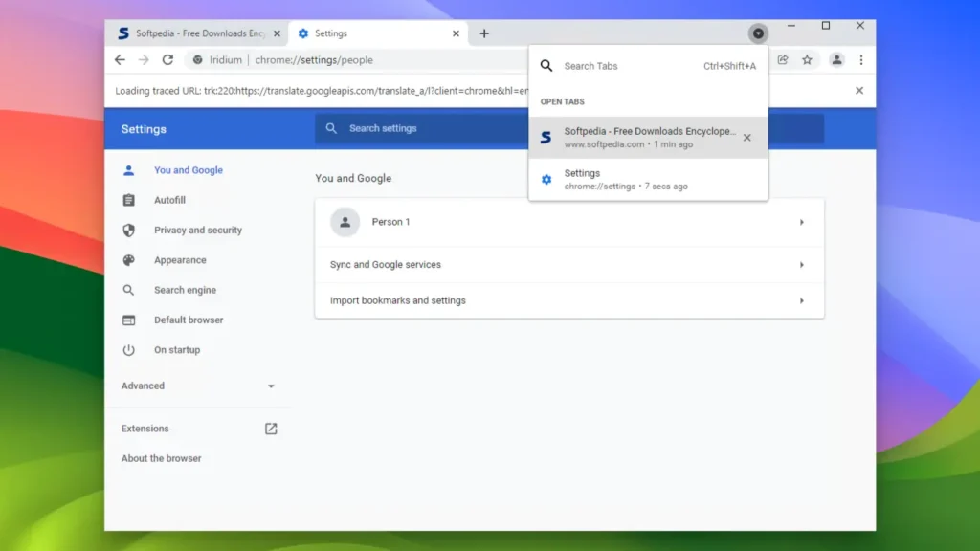Open the tab search arrow on tab strip
This screenshot has height=551, width=980.
click(x=758, y=33)
